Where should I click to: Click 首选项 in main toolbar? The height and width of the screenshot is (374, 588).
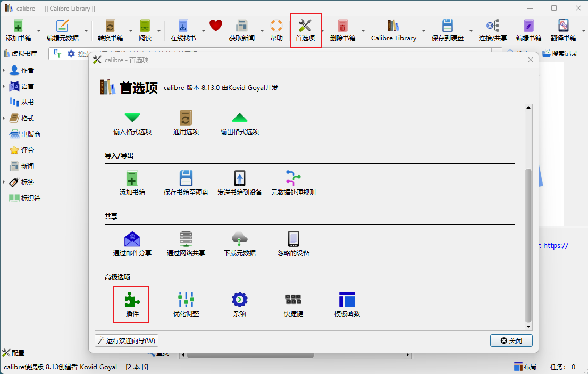tap(305, 30)
